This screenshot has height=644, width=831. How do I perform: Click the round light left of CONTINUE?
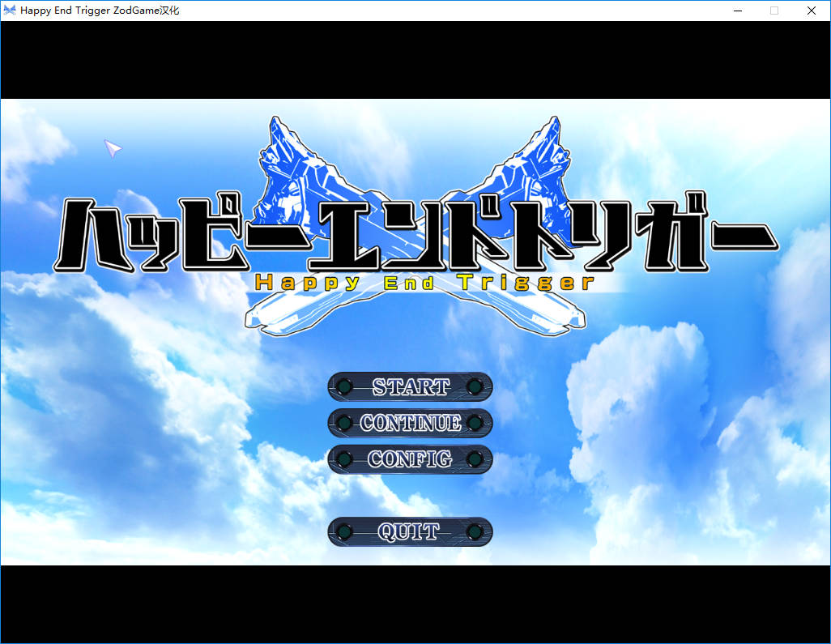[x=344, y=423]
